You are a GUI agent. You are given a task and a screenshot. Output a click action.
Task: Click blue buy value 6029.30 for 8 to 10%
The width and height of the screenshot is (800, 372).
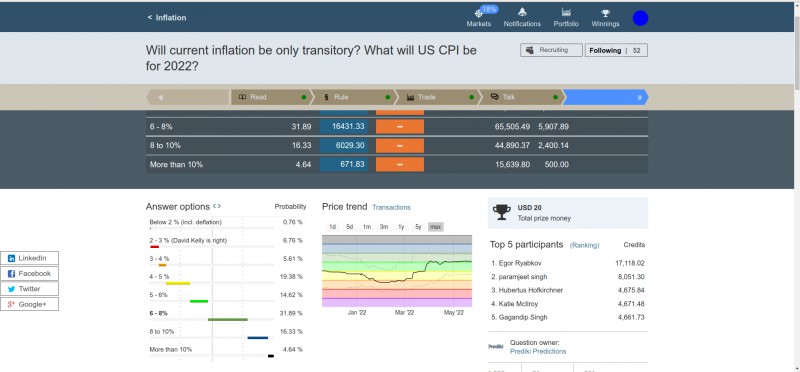tap(344, 145)
